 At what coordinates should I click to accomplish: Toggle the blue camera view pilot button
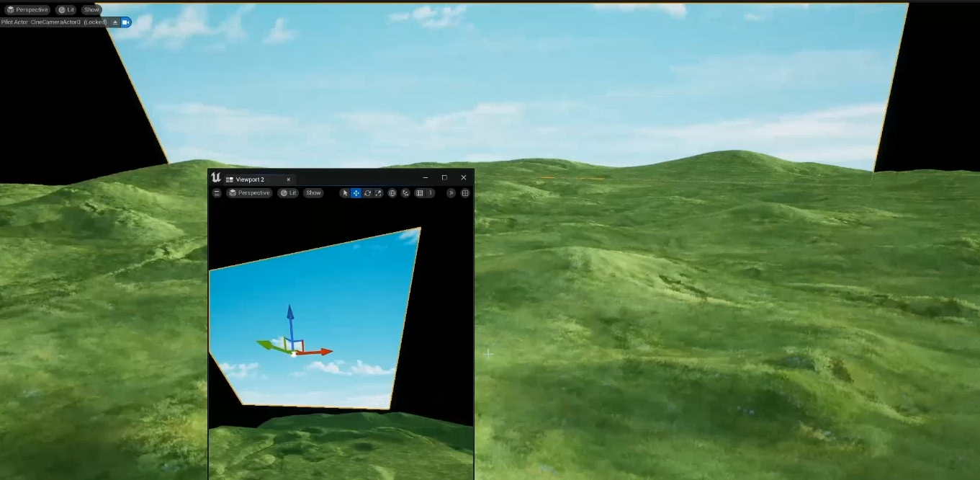pyautogui.click(x=126, y=22)
